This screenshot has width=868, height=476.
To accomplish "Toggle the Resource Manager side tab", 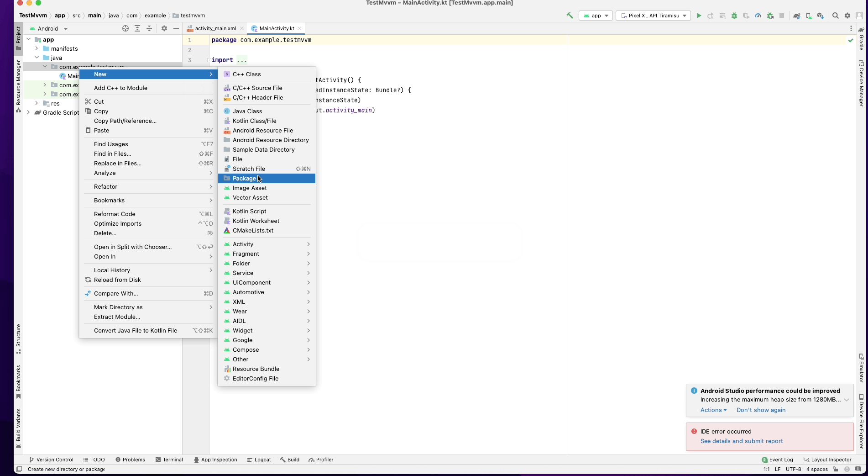I will coord(18,86).
